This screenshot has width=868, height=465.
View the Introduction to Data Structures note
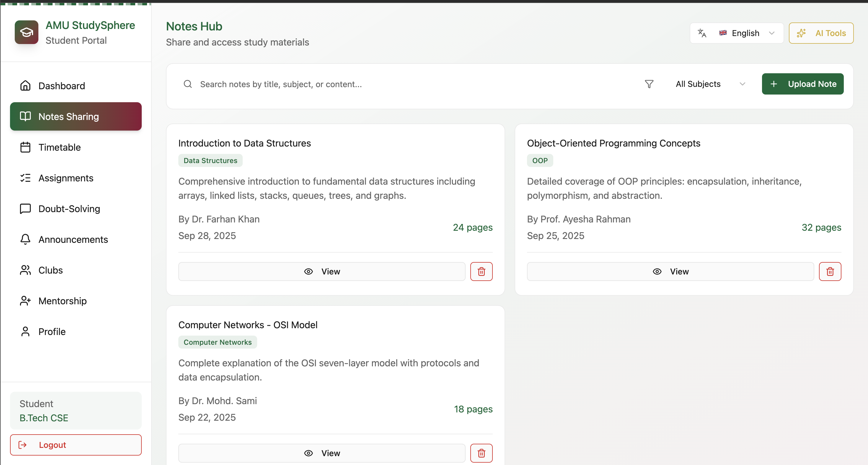coord(322,271)
